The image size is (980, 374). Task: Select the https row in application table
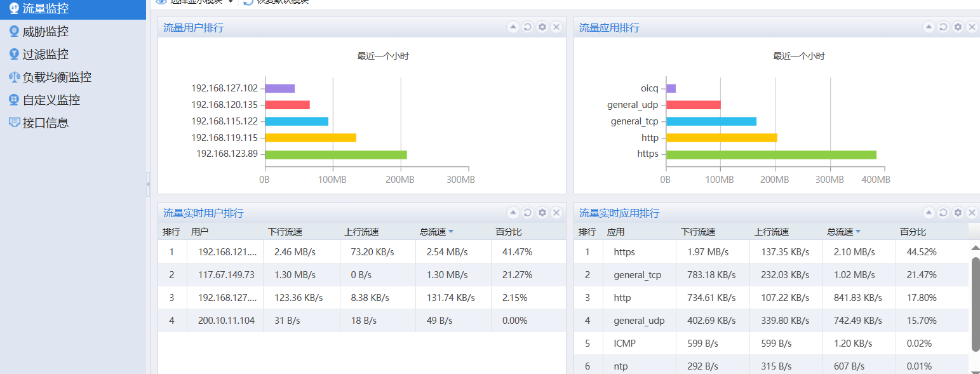tap(771, 252)
